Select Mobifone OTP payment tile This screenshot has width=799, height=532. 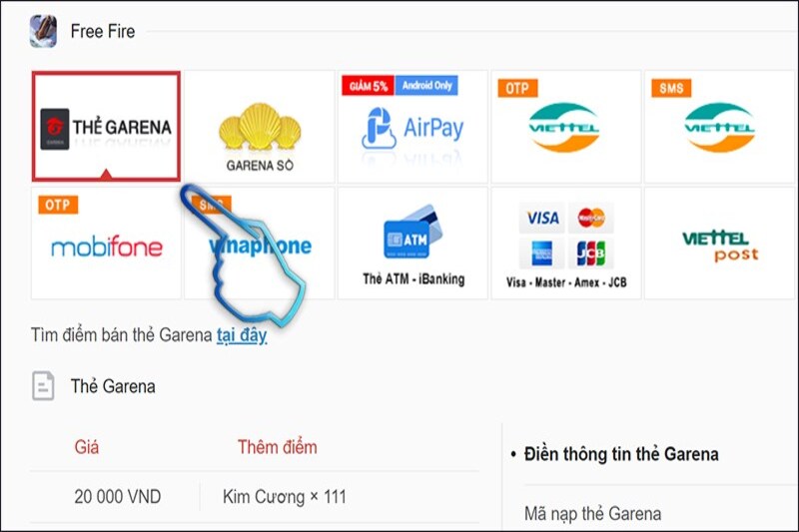(106, 243)
